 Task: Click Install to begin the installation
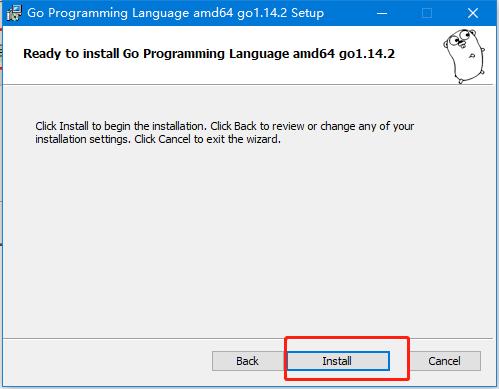coord(338,361)
